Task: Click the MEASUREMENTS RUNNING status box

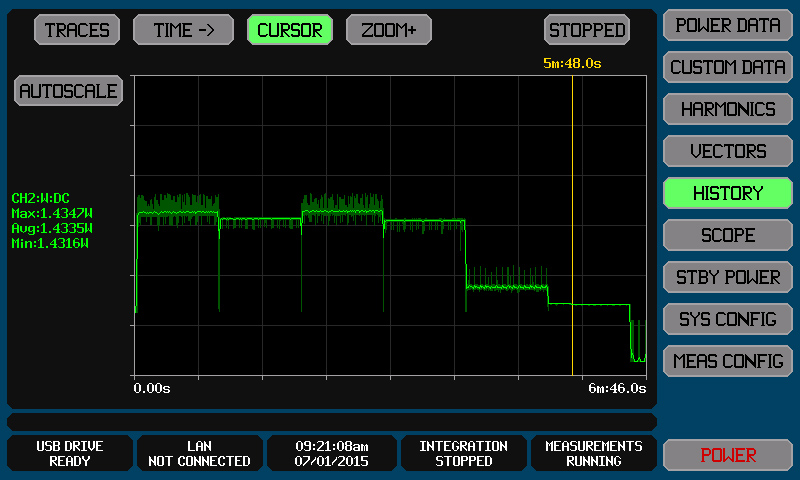Action: pyautogui.click(x=594, y=453)
